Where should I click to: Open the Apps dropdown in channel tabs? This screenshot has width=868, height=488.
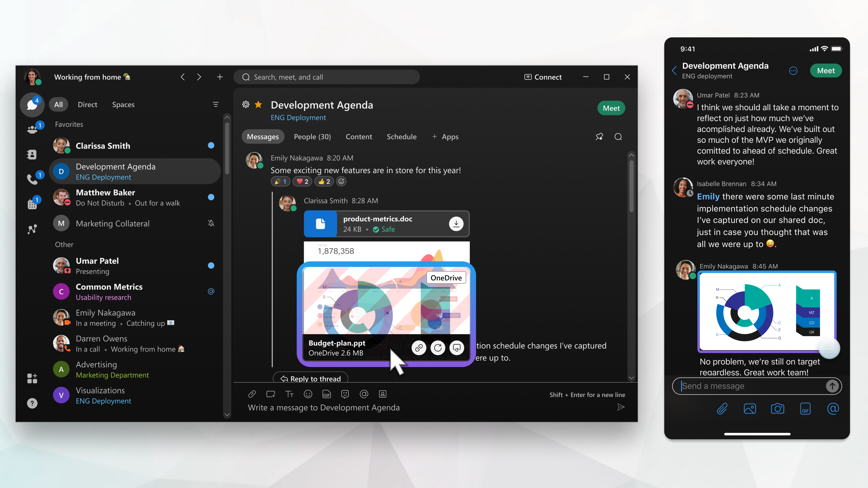click(x=445, y=136)
